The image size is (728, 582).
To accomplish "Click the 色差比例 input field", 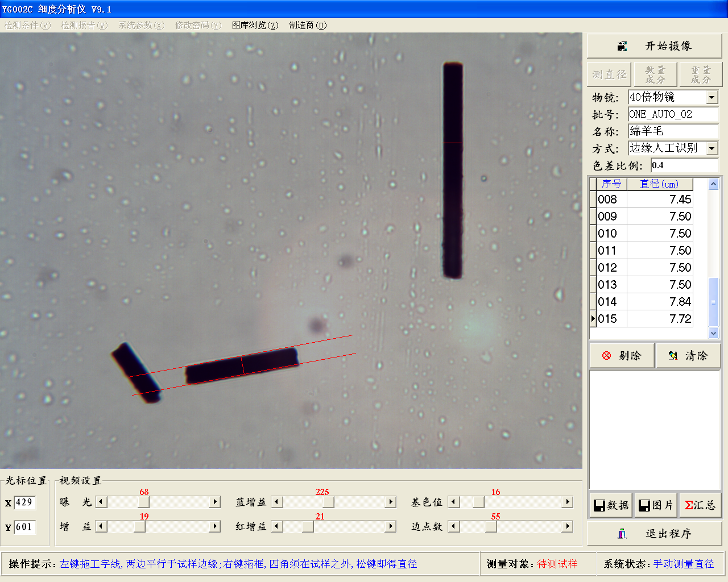I will (684, 165).
